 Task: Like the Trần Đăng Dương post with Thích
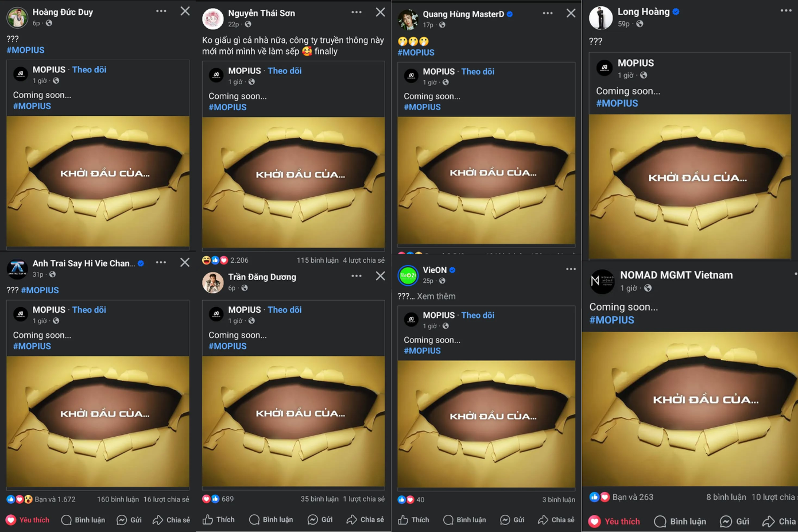(219, 519)
